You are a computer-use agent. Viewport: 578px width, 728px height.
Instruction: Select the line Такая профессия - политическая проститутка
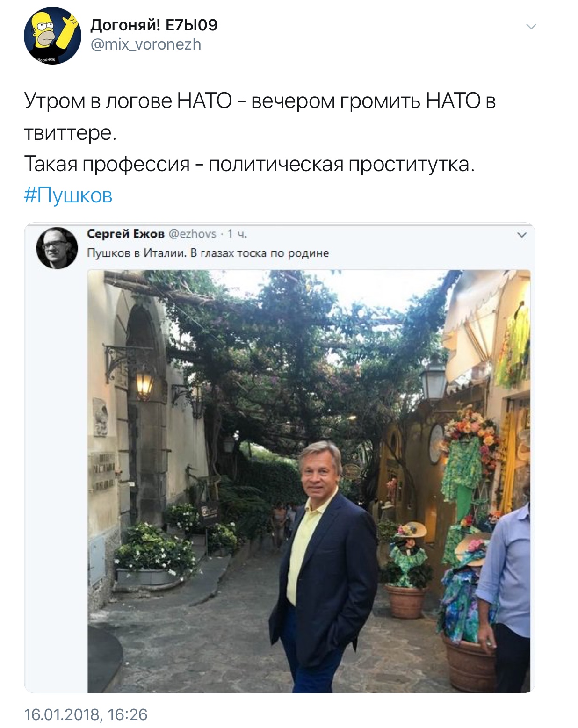(249, 164)
